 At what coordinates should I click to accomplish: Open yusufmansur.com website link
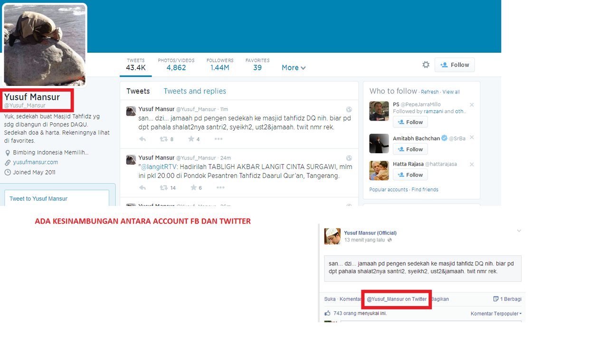point(36,162)
